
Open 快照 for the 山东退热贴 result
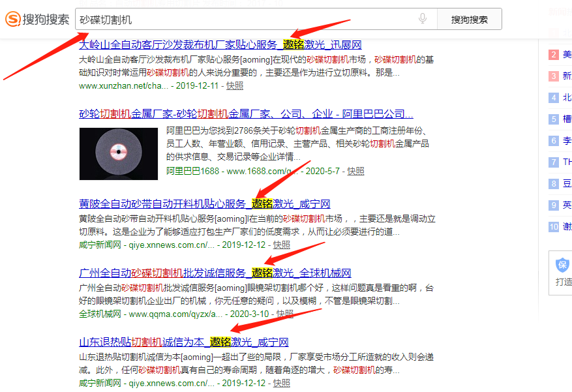pyautogui.click(x=282, y=383)
